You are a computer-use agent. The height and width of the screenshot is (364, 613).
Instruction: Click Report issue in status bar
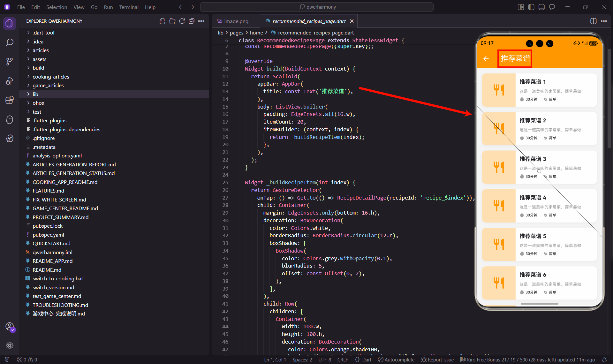pos(437,360)
